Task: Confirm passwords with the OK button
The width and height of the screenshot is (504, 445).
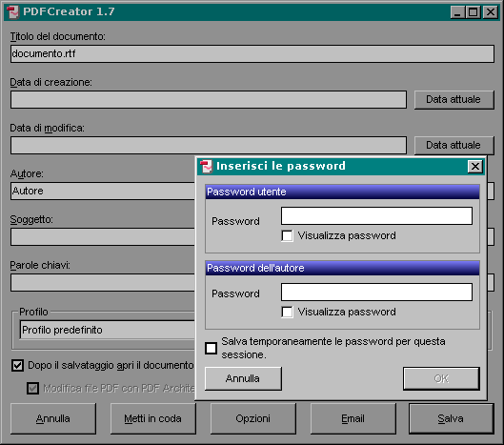Action: (x=441, y=378)
